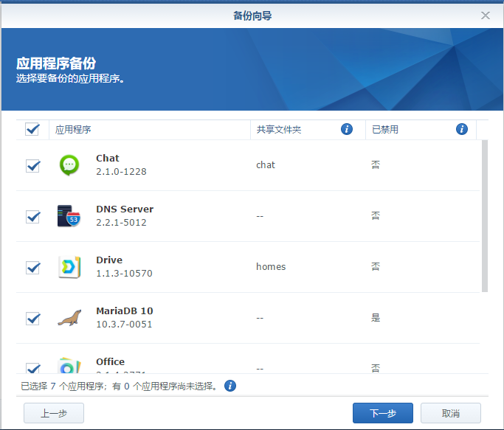Sort by 应用程序 column header
504x430 pixels.
pos(150,130)
